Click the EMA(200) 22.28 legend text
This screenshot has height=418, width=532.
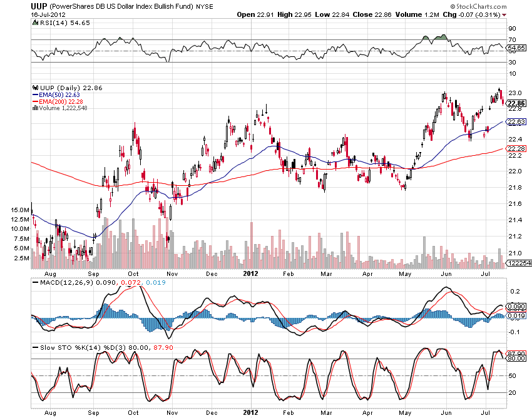pyautogui.click(x=61, y=102)
